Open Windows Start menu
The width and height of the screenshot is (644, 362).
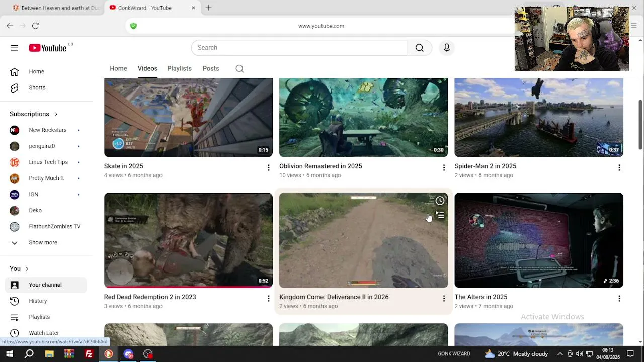click(10, 354)
